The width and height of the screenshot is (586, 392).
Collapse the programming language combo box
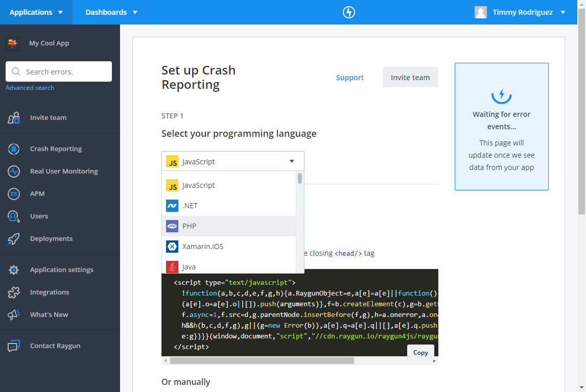coord(233,161)
